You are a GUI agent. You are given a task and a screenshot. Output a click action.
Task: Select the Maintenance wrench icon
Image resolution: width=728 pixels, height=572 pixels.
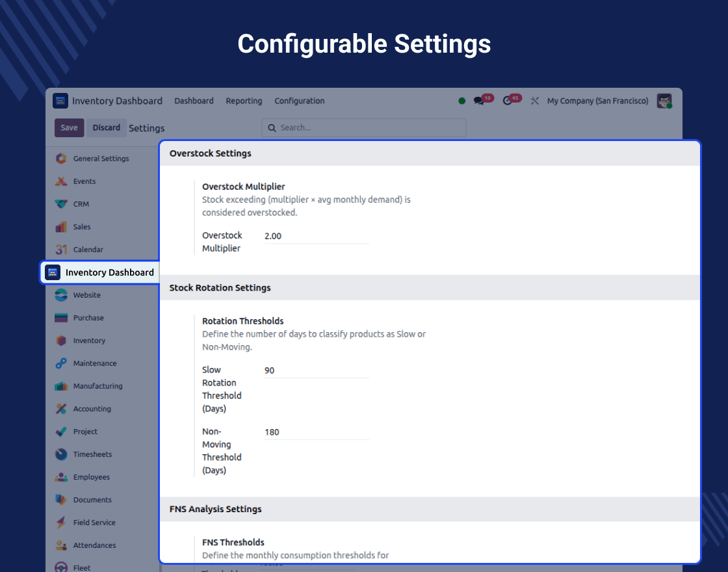click(61, 363)
